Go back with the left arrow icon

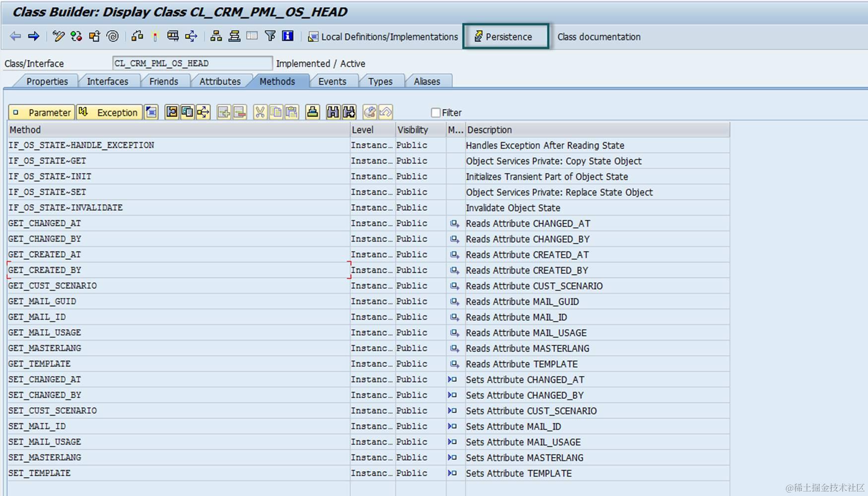click(15, 36)
